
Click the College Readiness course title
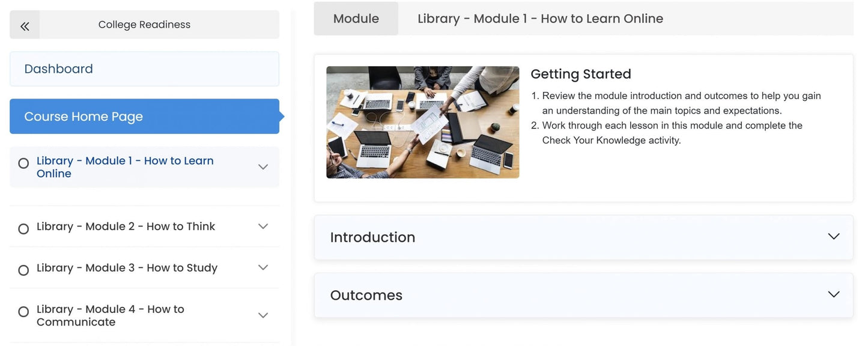pyautogui.click(x=144, y=25)
